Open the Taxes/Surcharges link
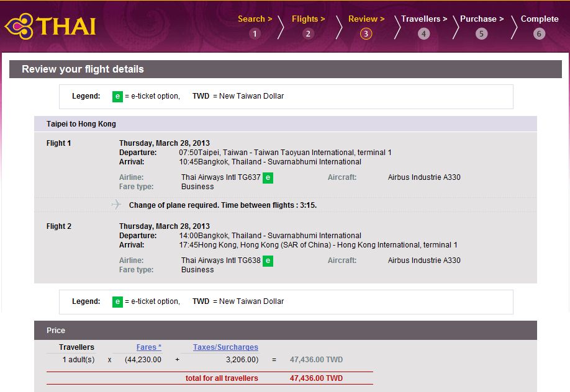Screen dimensions: 570x392 pos(225,347)
